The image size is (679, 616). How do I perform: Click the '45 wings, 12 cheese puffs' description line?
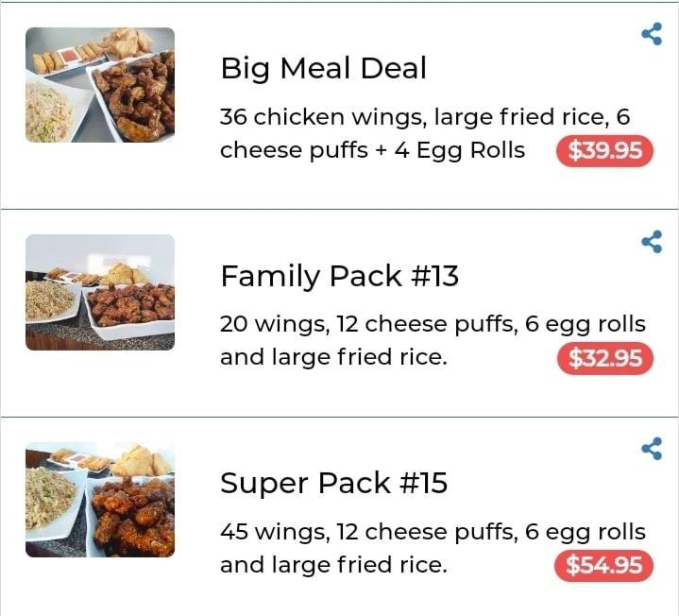point(433,531)
